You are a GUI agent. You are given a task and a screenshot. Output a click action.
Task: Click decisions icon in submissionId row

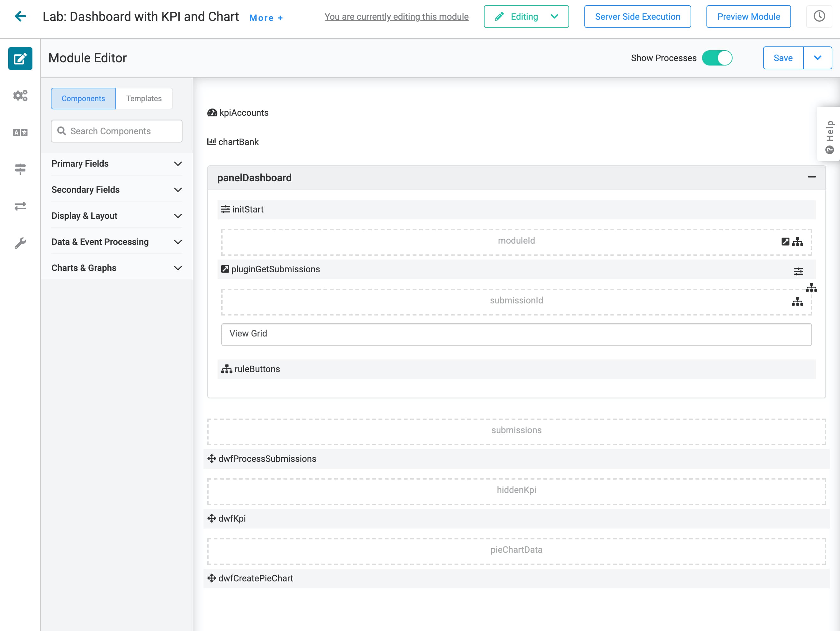click(x=797, y=302)
